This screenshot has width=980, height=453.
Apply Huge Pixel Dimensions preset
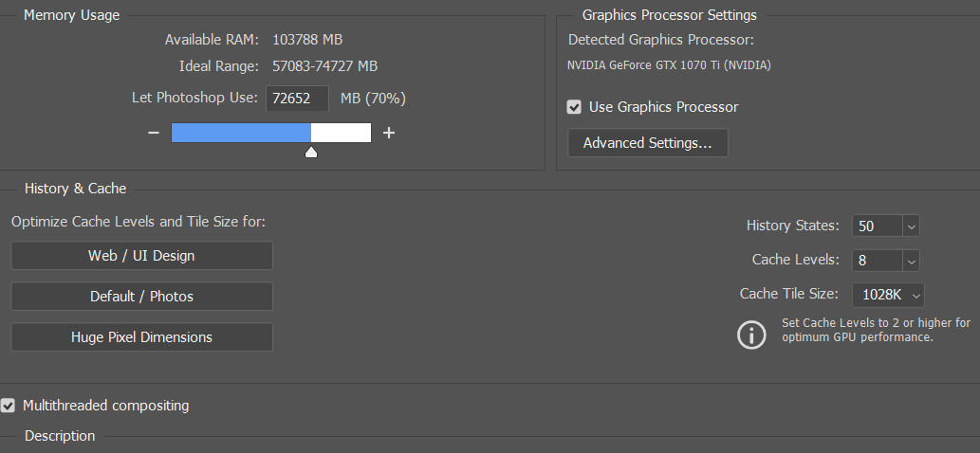[x=141, y=337]
